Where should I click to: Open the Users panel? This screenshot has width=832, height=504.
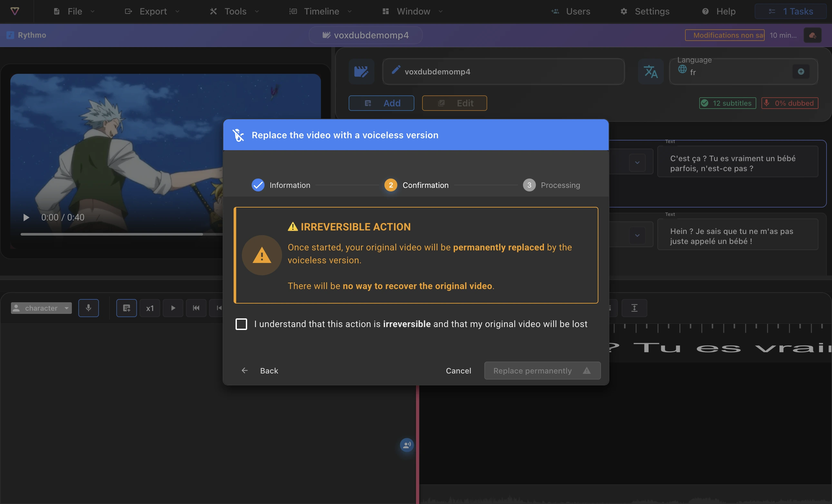click(571, 11)
